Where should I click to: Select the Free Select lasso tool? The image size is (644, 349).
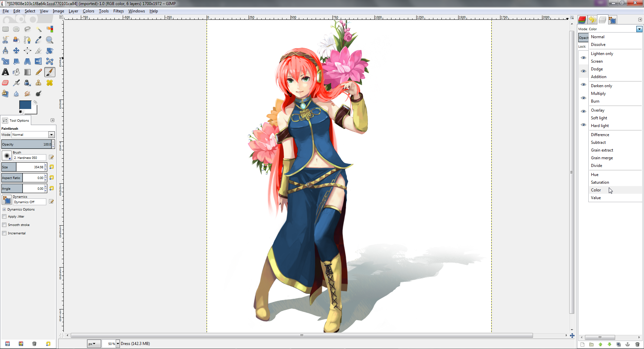pyautogui.click(x=28, y=29)
